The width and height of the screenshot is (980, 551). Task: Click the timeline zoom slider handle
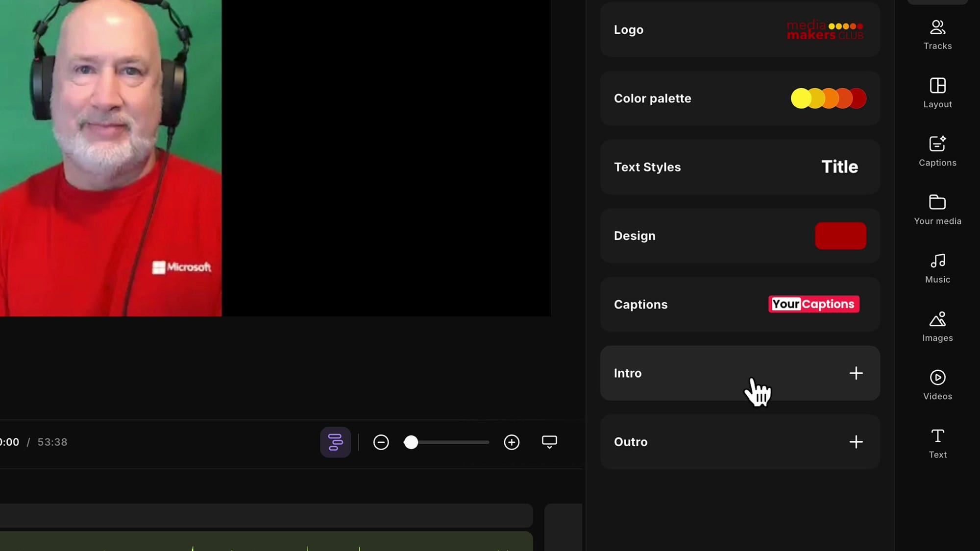point(411,442)
